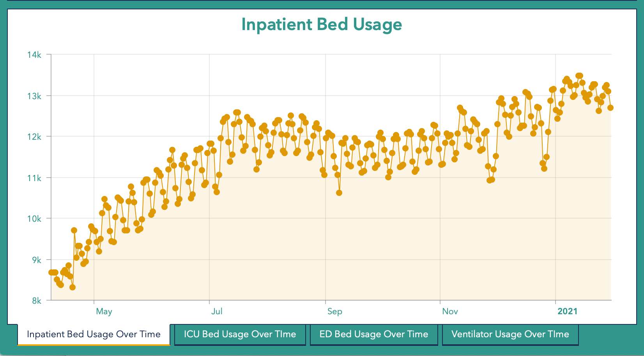Click the May x-axis label
This screenshot has width=644, height=356.
tap(104, 311)
